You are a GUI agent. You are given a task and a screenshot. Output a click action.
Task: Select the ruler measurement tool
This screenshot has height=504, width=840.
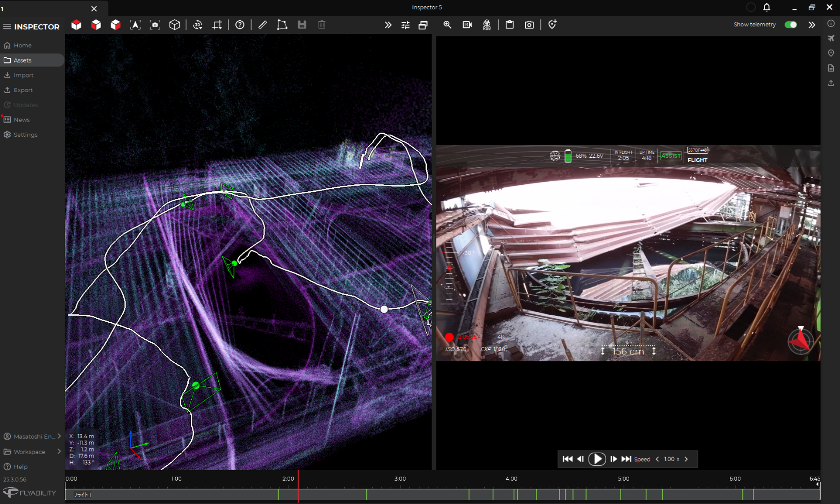point(263,25)
